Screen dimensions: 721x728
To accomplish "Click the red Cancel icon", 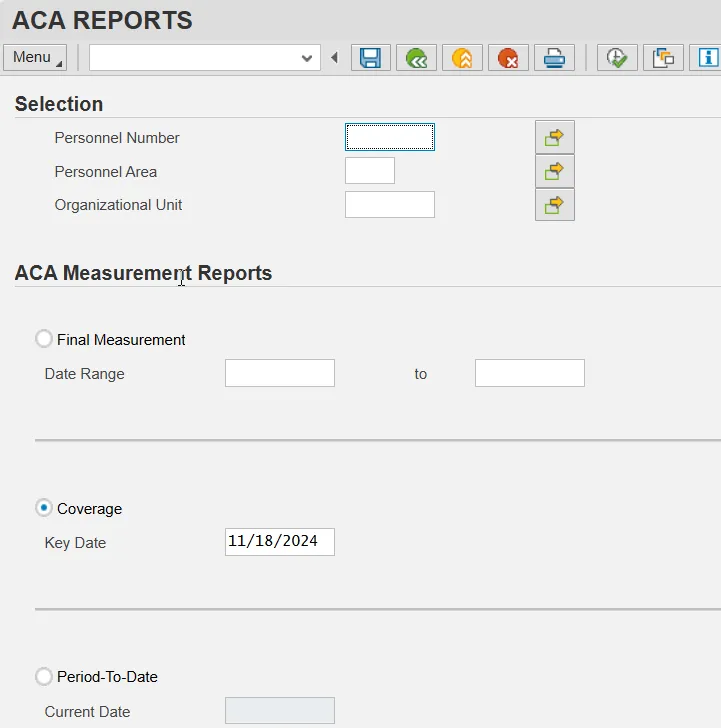I will [x=508, y=58].
